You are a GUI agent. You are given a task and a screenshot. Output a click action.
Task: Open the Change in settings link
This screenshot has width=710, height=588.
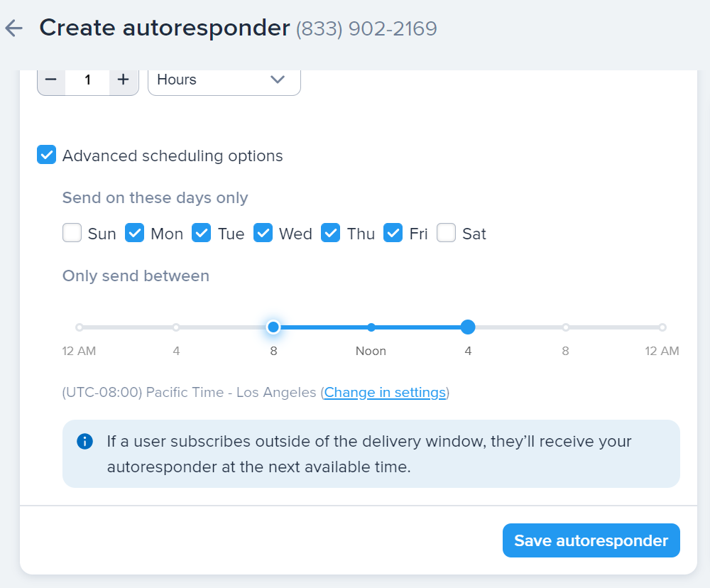(385, 392)
